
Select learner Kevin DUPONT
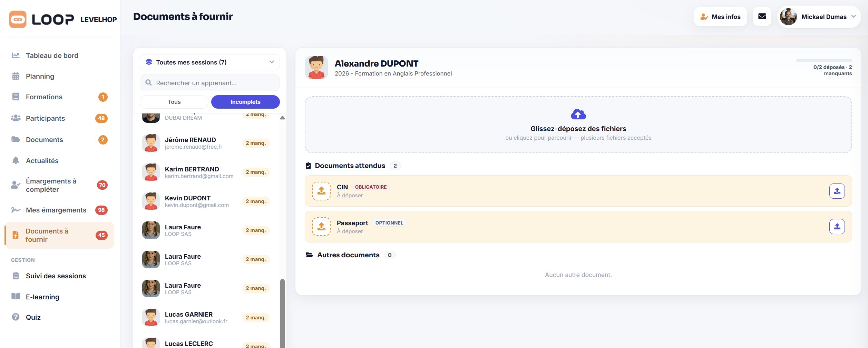206,201
